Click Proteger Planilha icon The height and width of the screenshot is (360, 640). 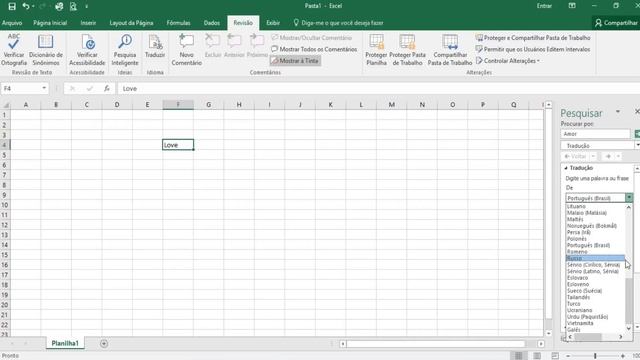[x=376, y=50]
